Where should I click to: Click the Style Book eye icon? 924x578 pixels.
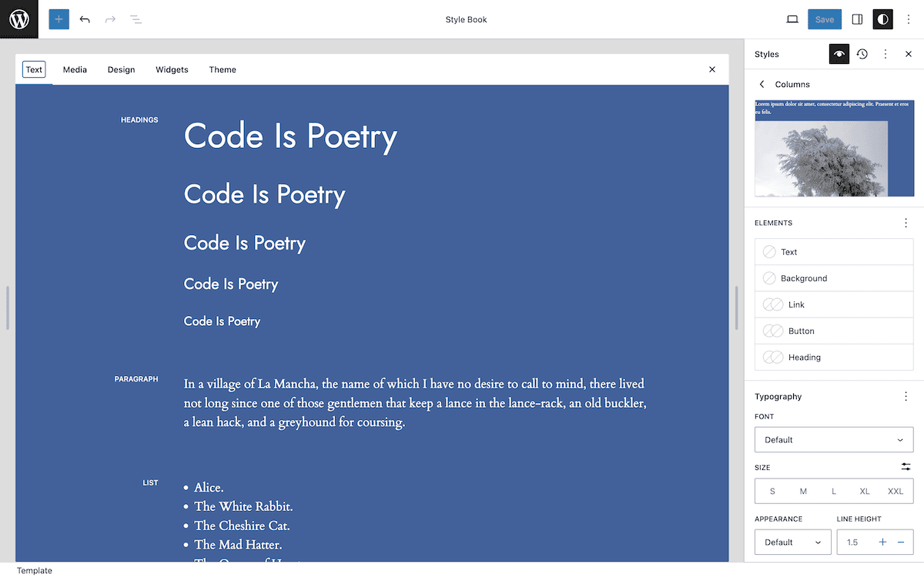pyautogui.click(x=839, y=54)
